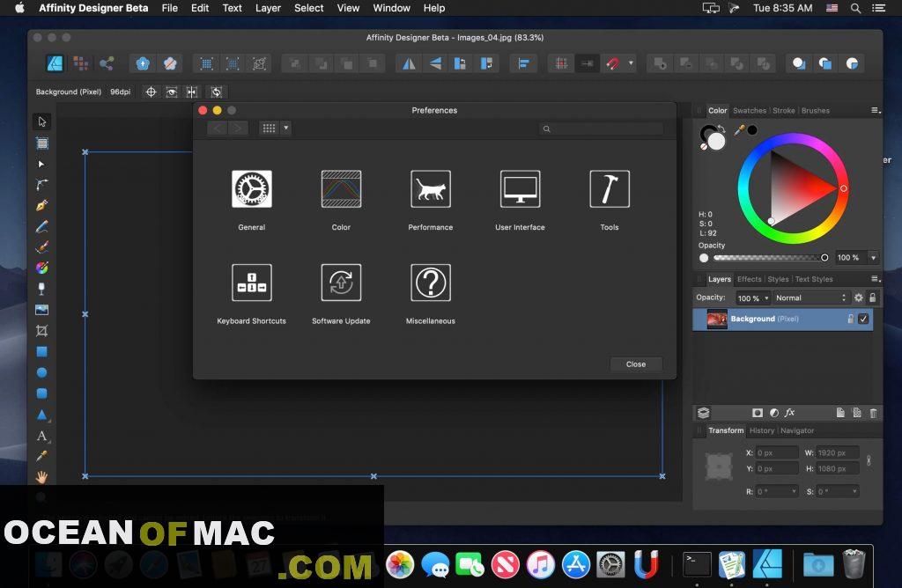Screen dimensions: 902x588
Task: Open Tools preferences
Action: 610,189
